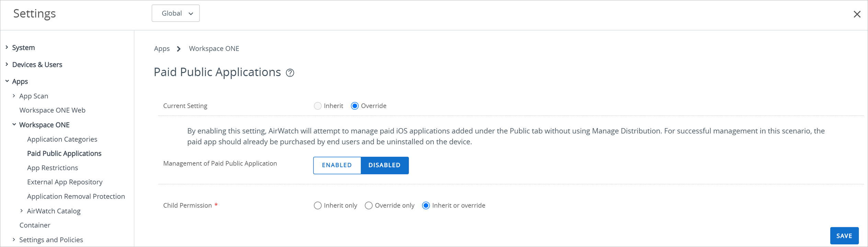Open System in the sidebar
This screenshot has width=868, height=247.
click(23, 48)
